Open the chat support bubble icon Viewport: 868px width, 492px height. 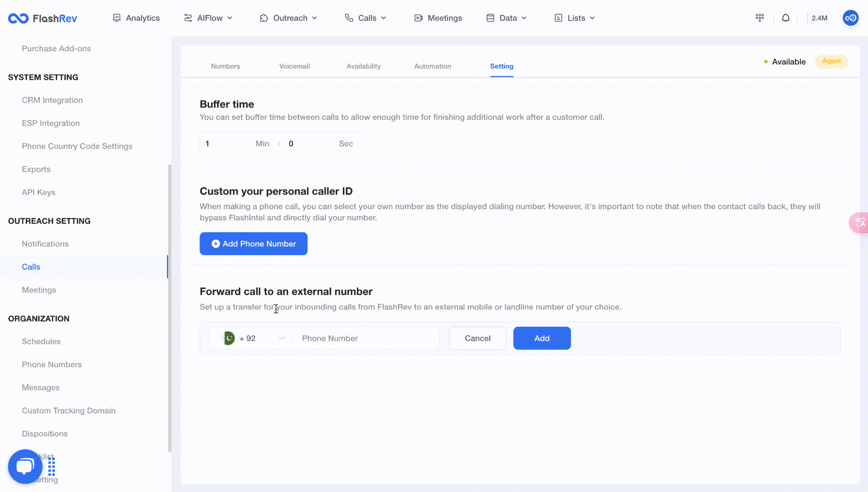tap(25, 467)
